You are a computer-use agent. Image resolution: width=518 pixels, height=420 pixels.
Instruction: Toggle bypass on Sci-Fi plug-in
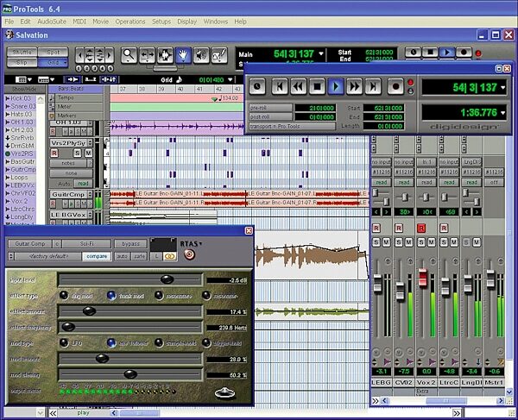tap(130, 244)
